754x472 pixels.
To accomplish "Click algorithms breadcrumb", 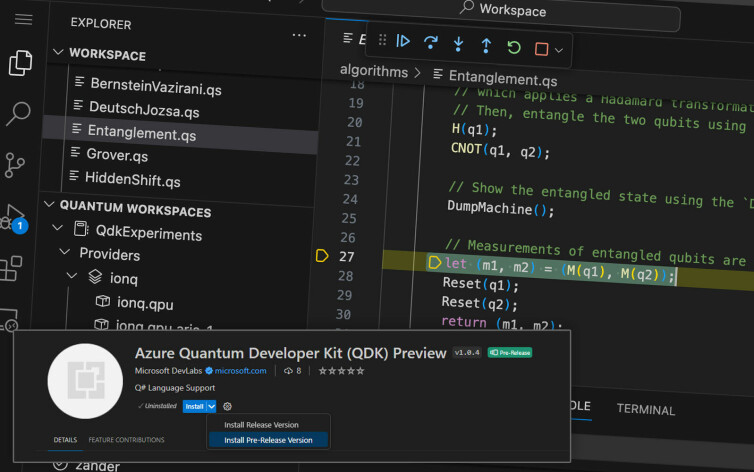I will 374,71.
